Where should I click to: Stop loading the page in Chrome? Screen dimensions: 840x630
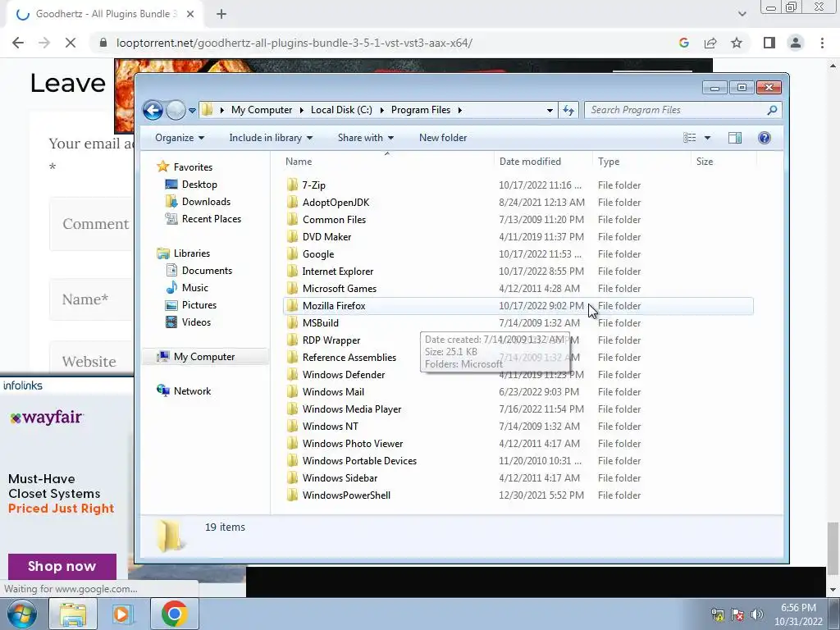click(x=71, y=43)
